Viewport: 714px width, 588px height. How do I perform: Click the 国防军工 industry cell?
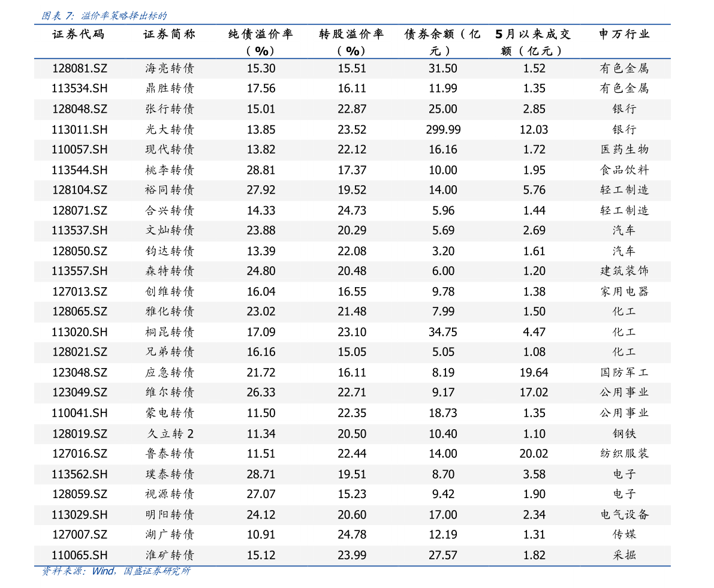[624, 373]
